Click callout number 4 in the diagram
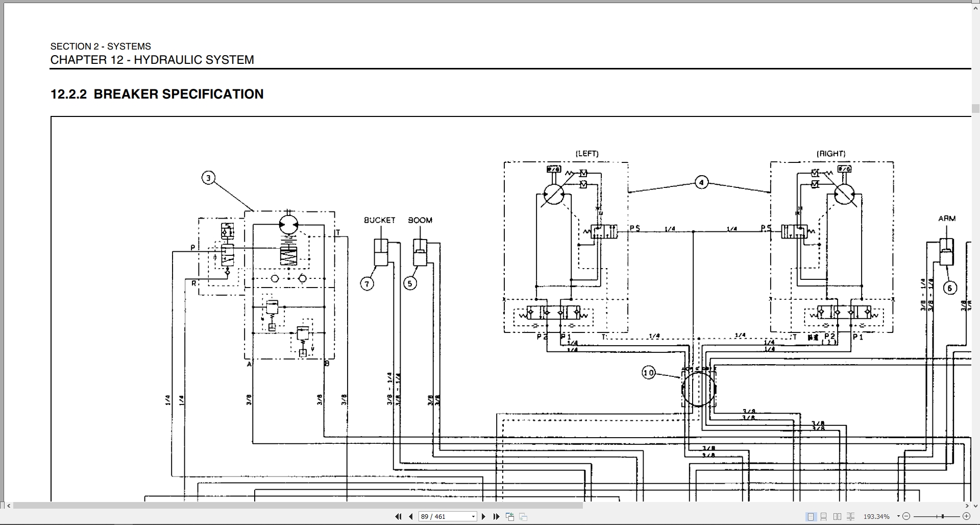 coord(702,182)
